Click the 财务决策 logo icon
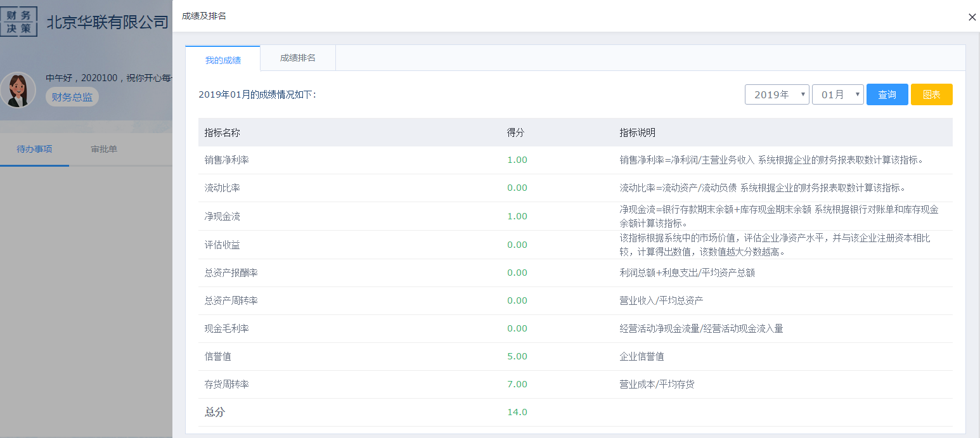The width and height of the screenshot is (980, 438). [19, 22]
